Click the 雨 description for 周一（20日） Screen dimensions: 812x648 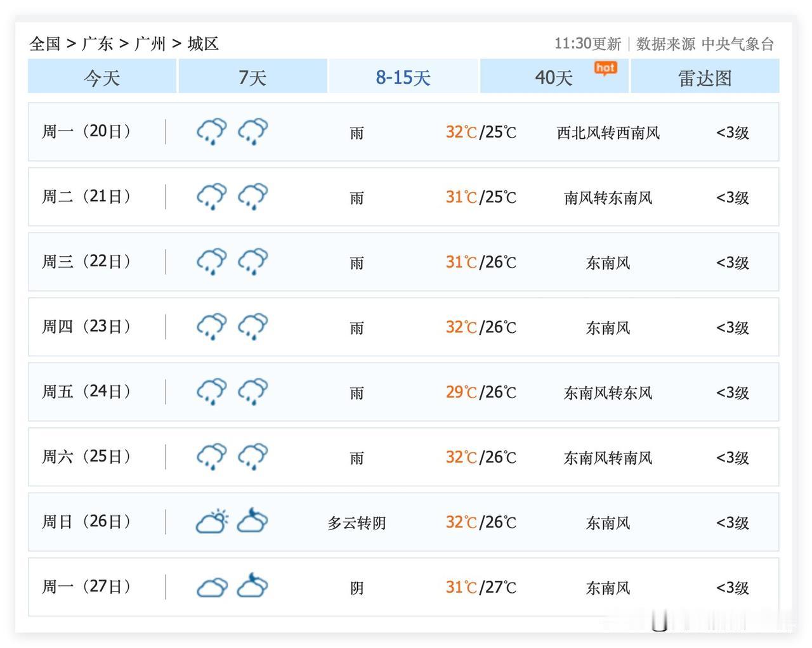click(x=357, y=133)
